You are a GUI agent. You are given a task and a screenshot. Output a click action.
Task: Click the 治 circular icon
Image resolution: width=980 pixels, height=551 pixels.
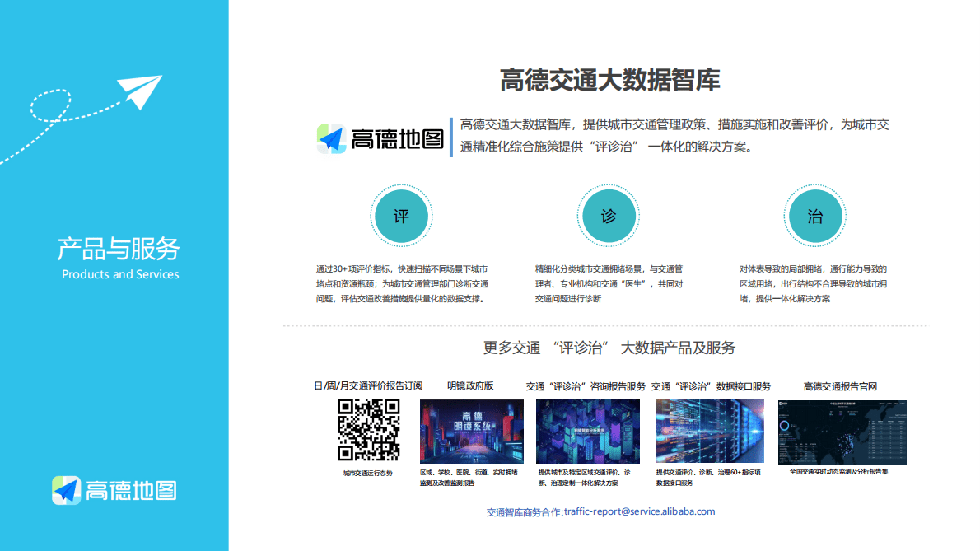coord(815,215)
